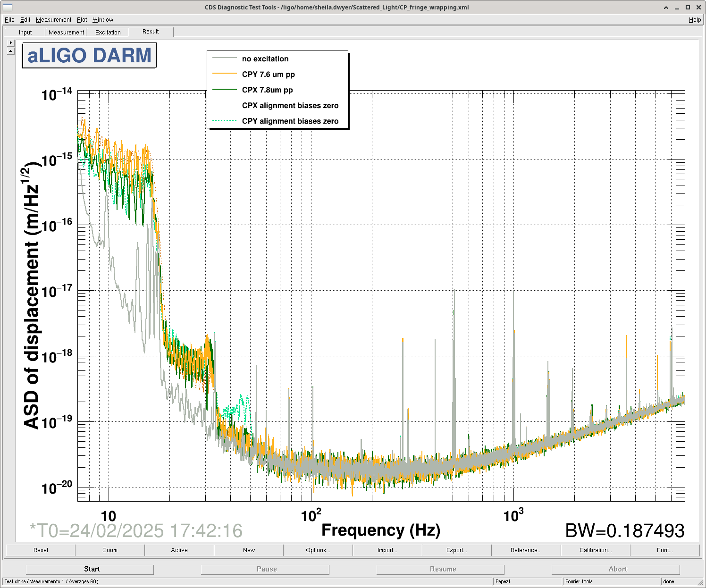This screenshot has height=588, width=706.
Task: Open the Calibration... dialog
Action: pyautogui.click(x=596, y=550)
